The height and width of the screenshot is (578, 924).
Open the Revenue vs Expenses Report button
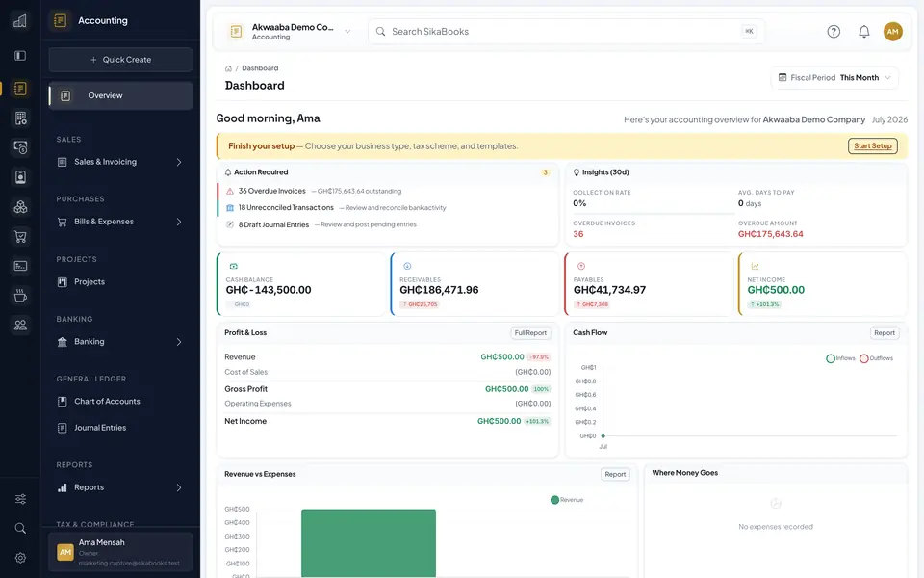click(615, 474)
